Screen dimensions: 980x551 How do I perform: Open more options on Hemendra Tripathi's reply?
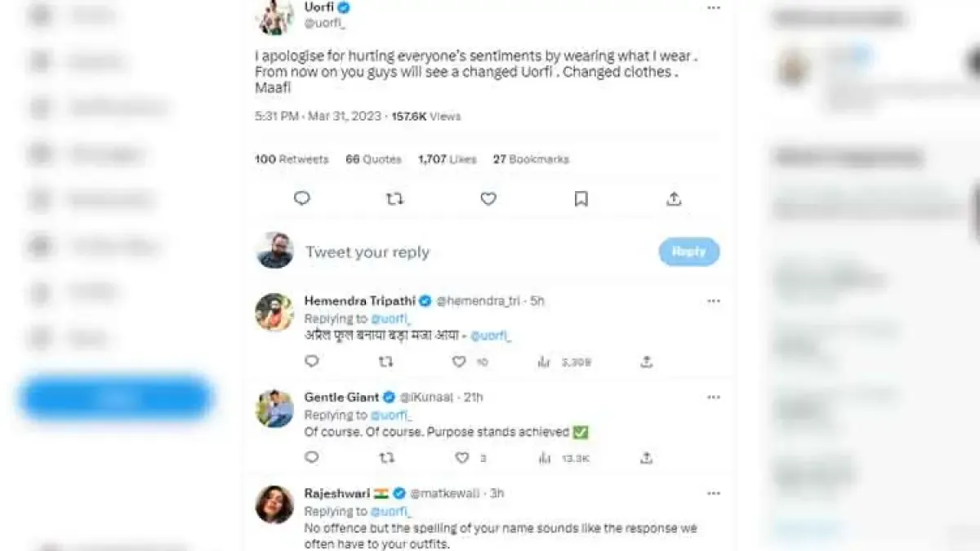click(x=714, y=301)
